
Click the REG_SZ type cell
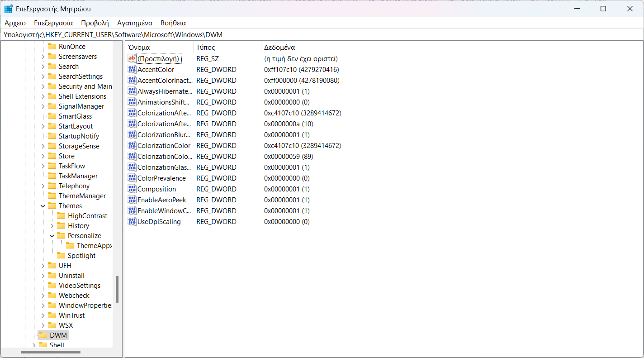(x=208, y=59)
